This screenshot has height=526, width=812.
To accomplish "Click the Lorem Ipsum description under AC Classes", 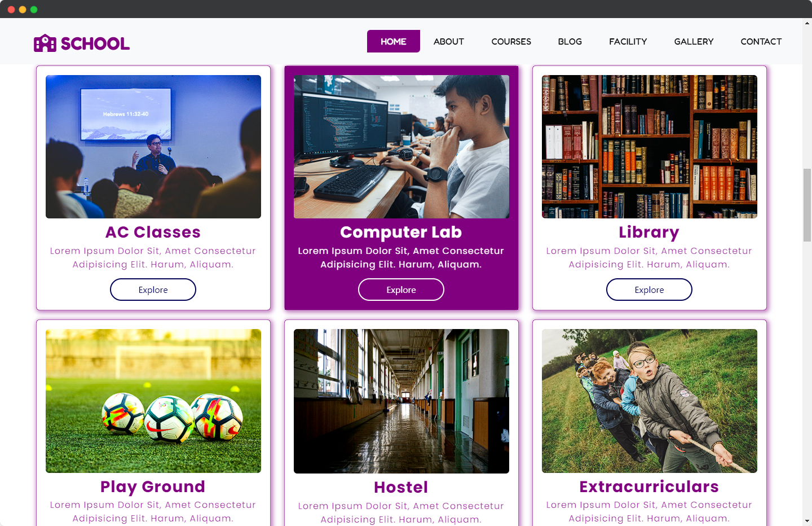I will pyautogui.click(x=153, y=257).
